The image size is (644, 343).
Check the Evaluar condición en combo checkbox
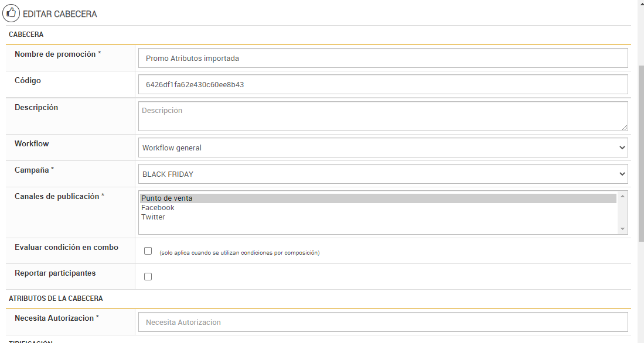coord(148,251)
